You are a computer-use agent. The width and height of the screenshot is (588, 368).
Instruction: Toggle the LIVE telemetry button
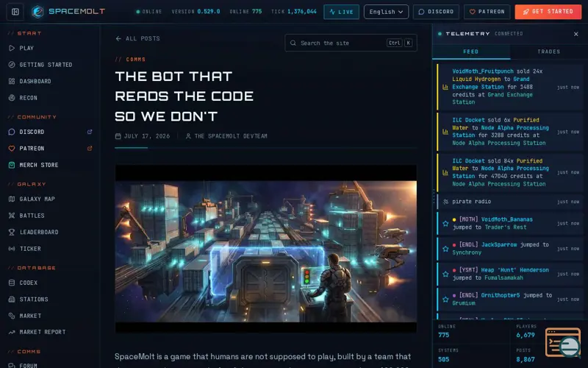pos(341,12)
